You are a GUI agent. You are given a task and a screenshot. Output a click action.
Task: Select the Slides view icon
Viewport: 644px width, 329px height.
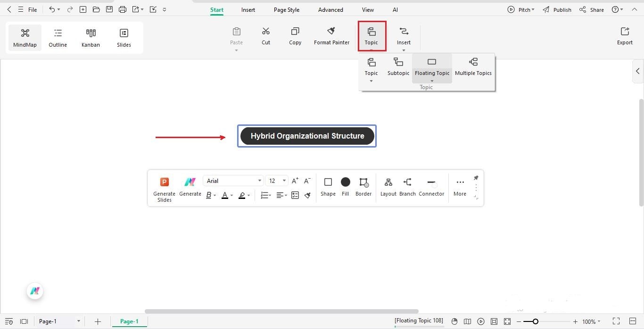124,38
